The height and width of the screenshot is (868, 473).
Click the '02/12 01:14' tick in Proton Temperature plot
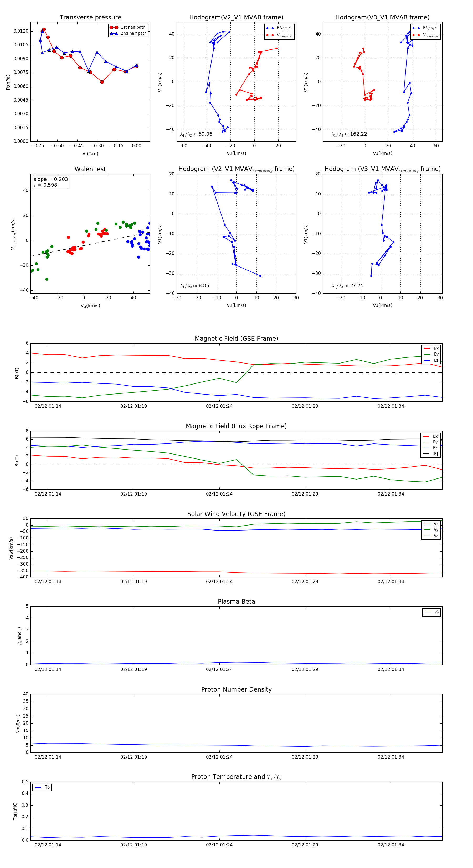(x=48, y=845)
